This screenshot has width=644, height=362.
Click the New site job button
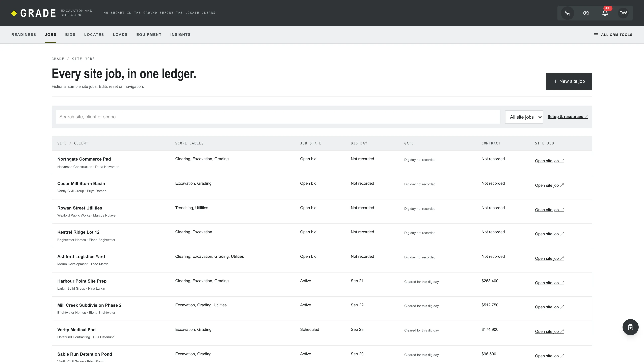click(569, 81)
